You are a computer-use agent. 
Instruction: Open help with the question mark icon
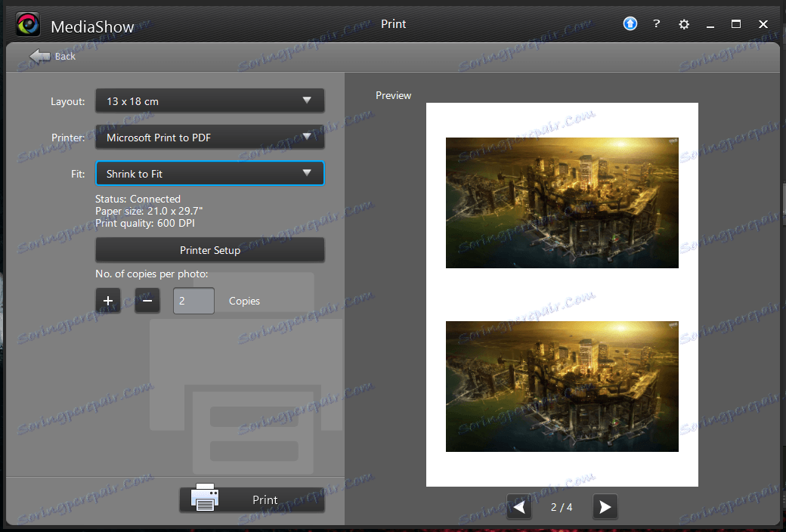657,23
